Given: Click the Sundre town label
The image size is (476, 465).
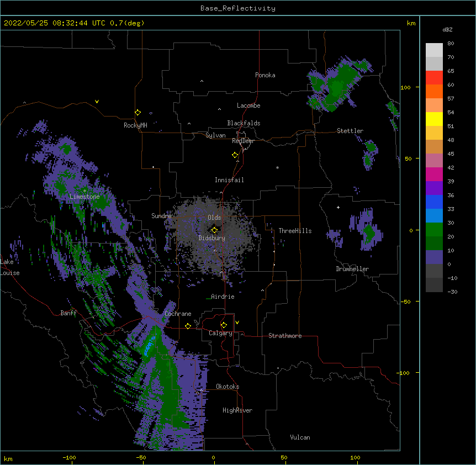Looking at the screenshot, I should pyautogui.click(x=161, y=216).
